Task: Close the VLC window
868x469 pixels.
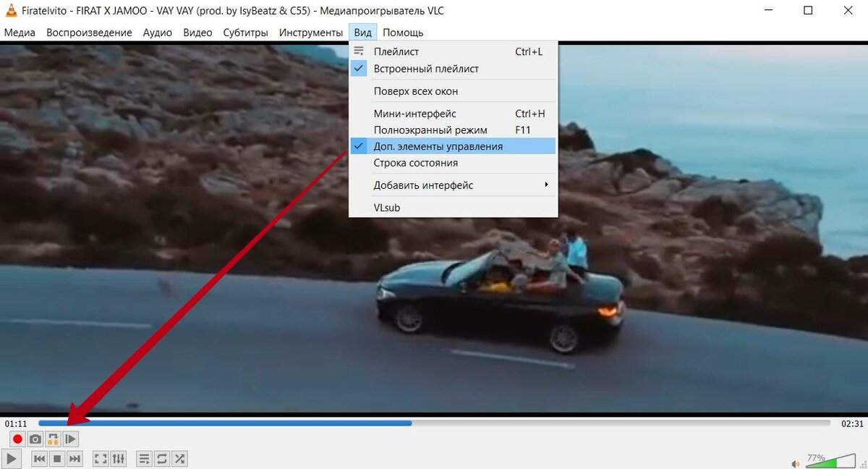Action: pos(848,10)
